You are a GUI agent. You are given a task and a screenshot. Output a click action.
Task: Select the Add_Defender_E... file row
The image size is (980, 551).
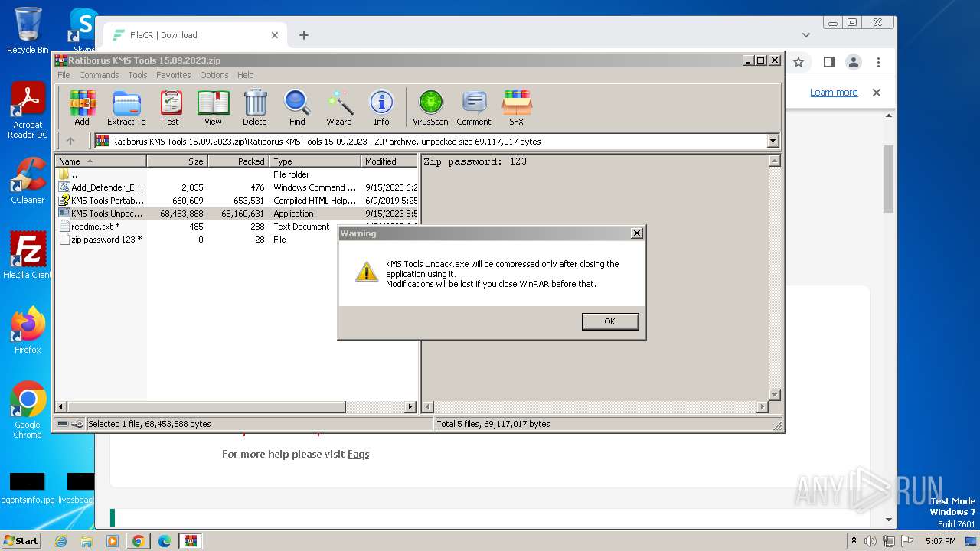point(236,187)
